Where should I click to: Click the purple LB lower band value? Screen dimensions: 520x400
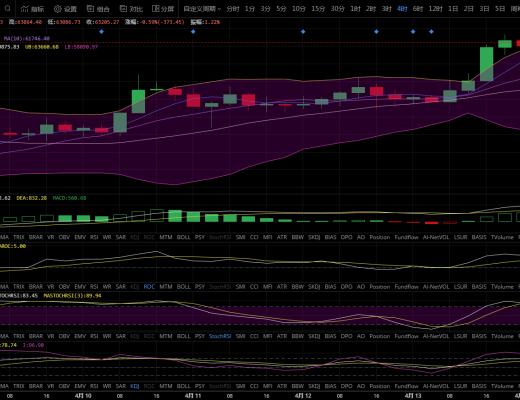coord(81,47)
